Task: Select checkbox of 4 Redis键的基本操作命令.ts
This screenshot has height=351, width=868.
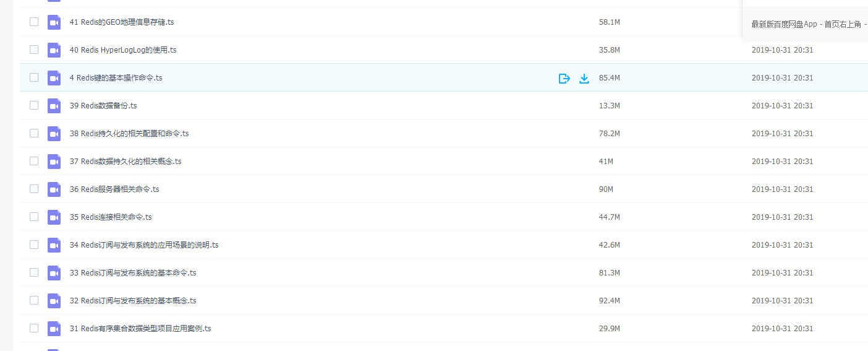Action: click(34, 77)
